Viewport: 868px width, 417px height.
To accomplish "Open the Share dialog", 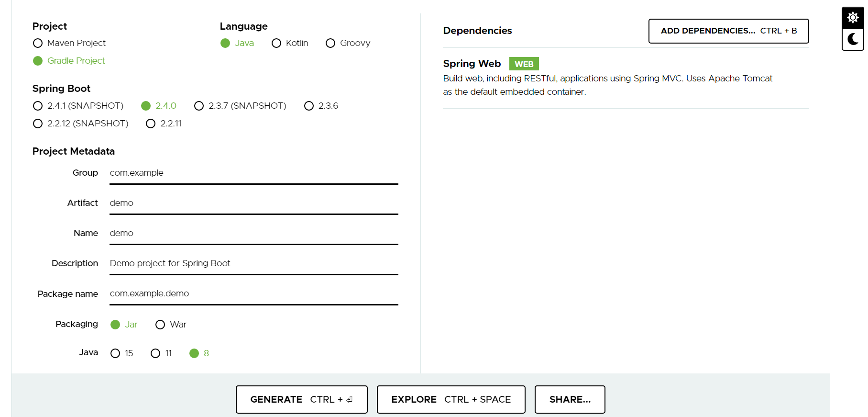I will coord(570,399).
